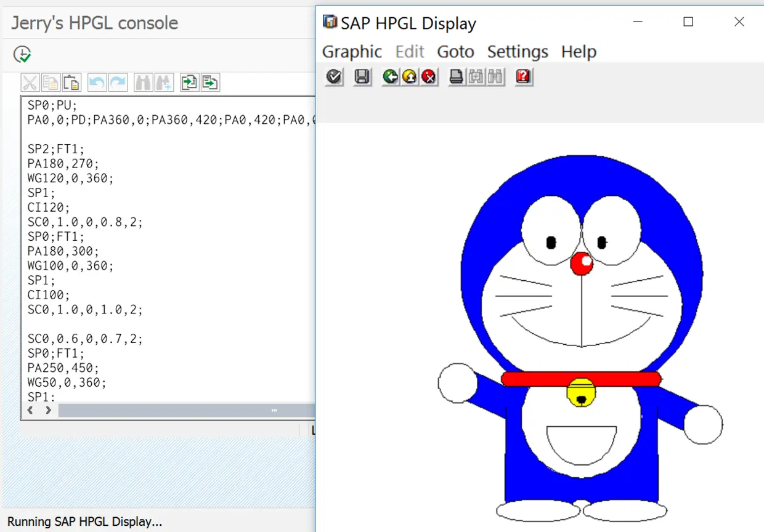764x532 pixels.
Task: Click the Save as local file export icon
Action: (210, 83)
